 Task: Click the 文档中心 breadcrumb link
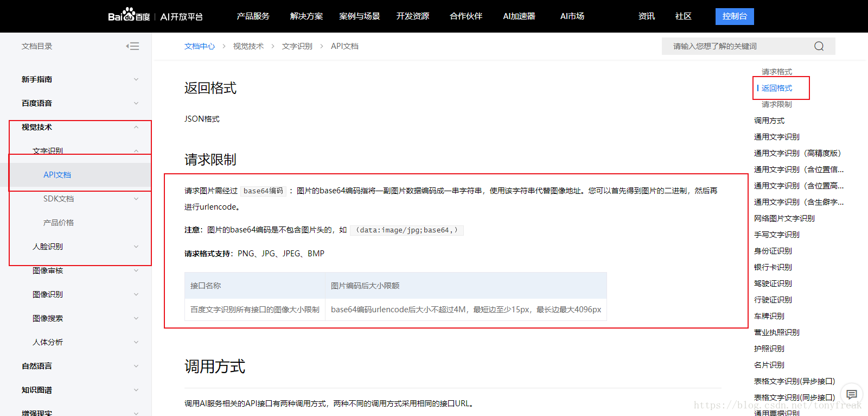click(x=200, y=46)
